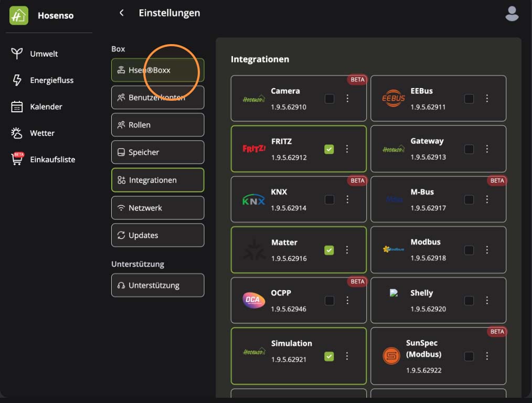The width and height of the screenshot is (532, 403).
Task: Click the Matter logo icon
Action: tap(254, 250)
